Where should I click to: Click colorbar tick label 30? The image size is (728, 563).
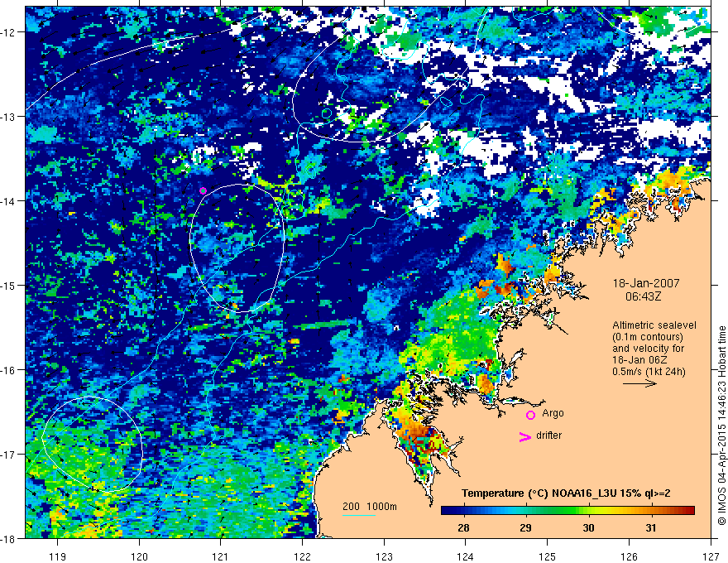588,527
